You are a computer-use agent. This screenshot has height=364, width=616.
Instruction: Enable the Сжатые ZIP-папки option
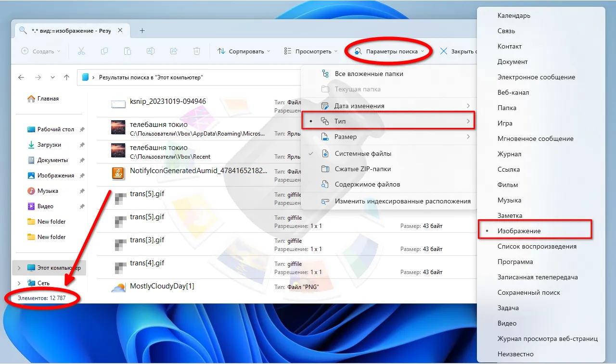point(362,169)
